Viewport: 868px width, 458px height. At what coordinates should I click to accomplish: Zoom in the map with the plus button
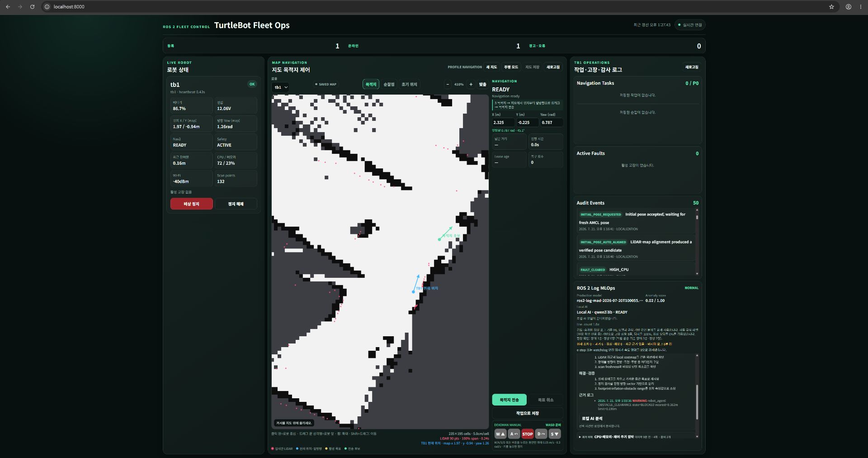point(471,84)
